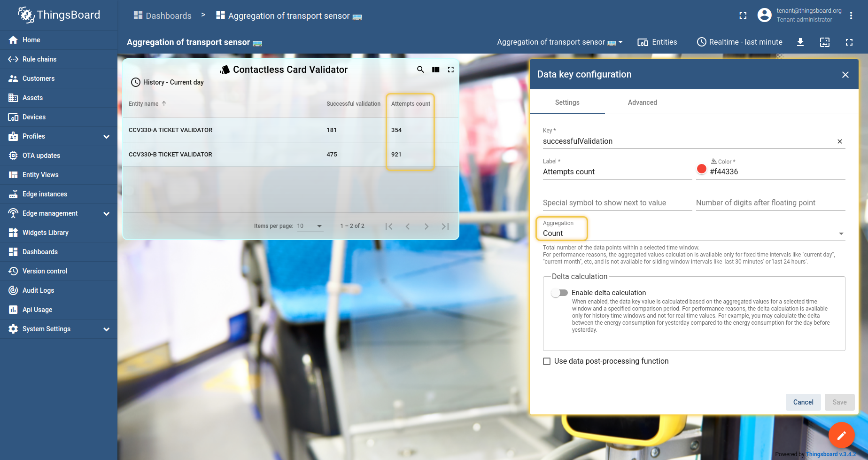This screenshot has width=868, height=460.
Task: Open user account avatar menu
Action: tap(765, 15)
